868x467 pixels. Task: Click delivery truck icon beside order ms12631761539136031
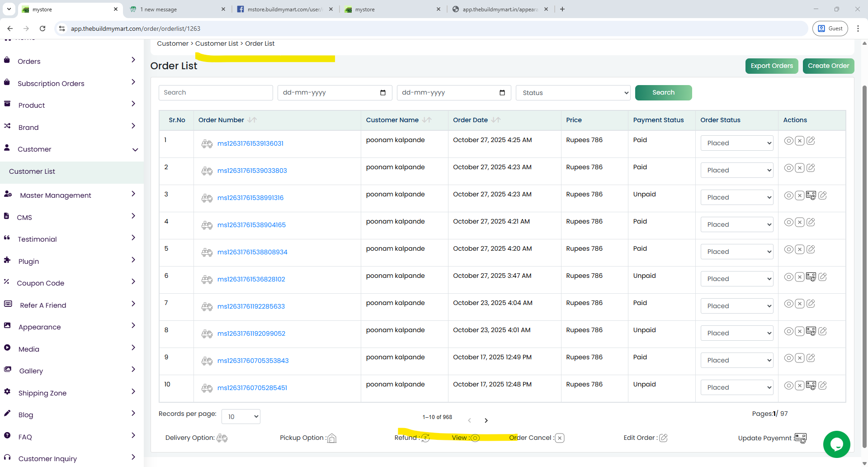(x=207, y=144)
